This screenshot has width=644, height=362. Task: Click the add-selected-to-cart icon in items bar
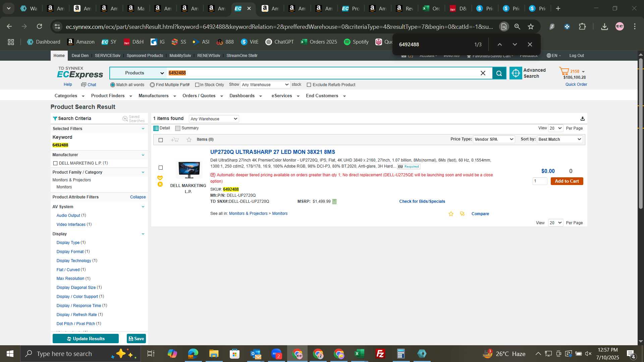point(175,140)
